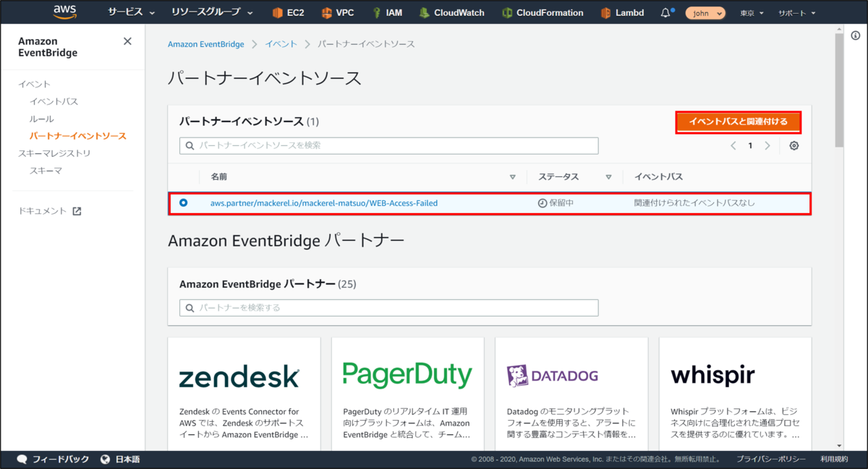Expand the リソースグループ menu
868x469 pixels.
coord(213,13)
